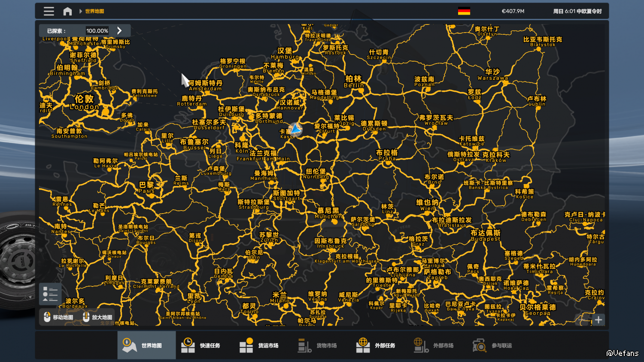Image resolution: width=644 pixels, height=362 pixels.
Task: Select Brussel on the map
Action: 194,145
